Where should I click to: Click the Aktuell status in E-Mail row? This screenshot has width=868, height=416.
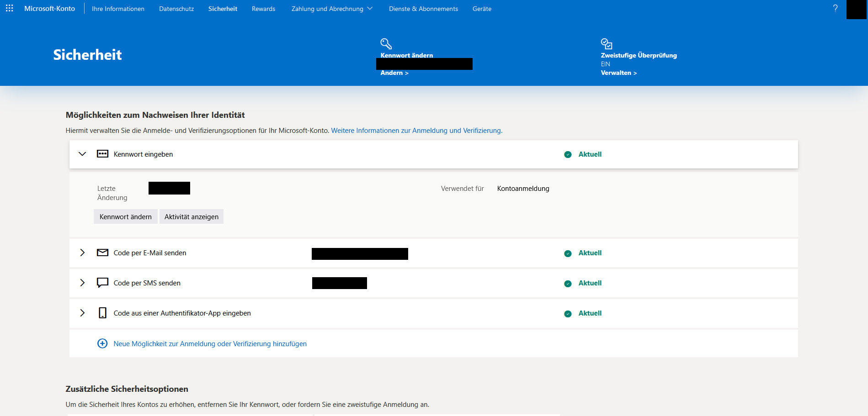point(590,253)
